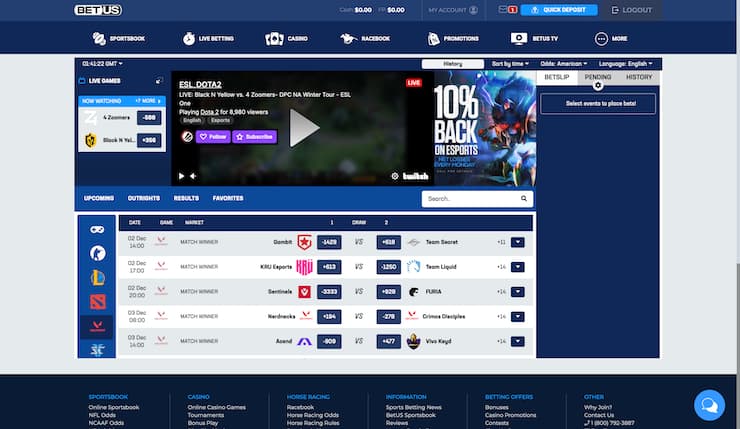Filter by StarCraft game icon
This screenshot has height=429, width=740.
[97, 350]
